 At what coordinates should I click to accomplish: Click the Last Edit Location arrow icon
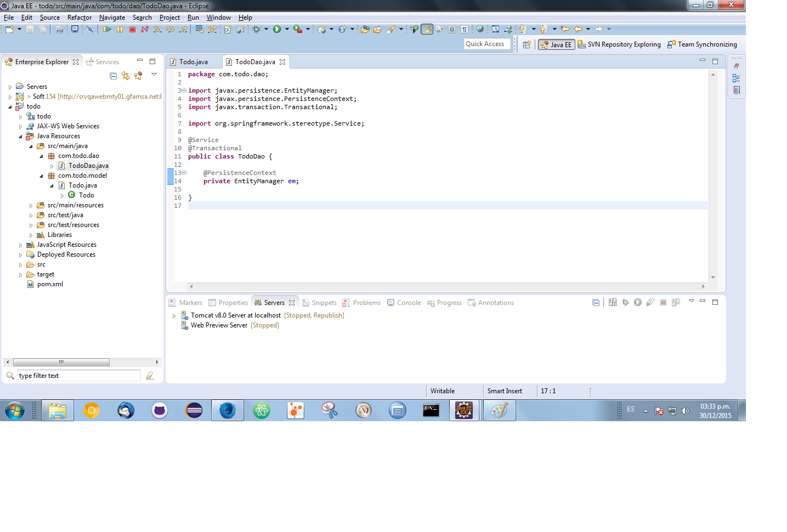coord(565,29)
